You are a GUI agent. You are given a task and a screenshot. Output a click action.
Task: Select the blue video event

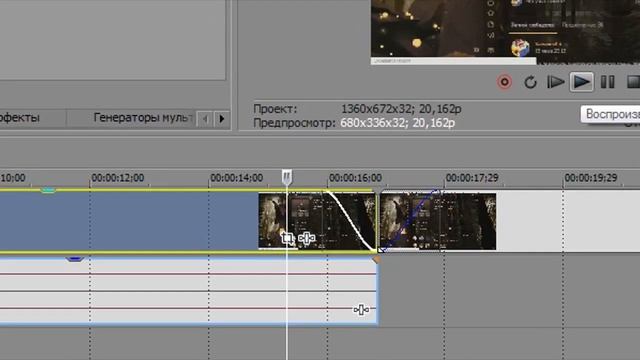coord(129,221)
